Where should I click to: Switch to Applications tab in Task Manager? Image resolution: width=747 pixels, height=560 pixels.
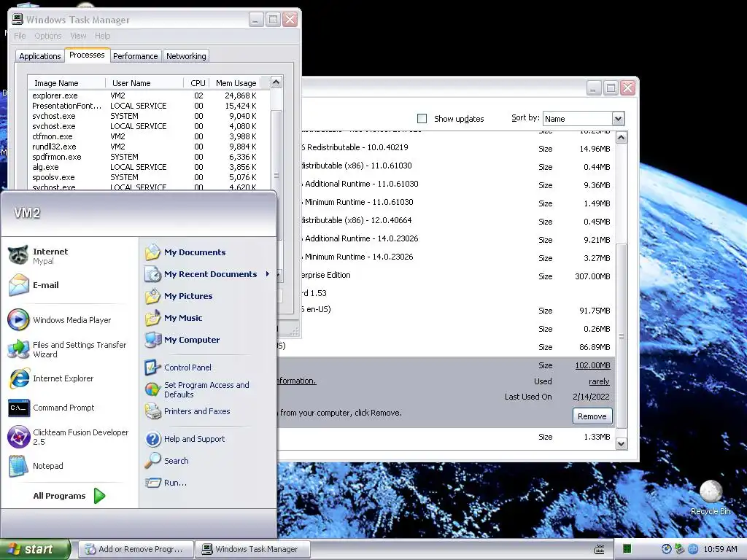coord(40,56)
